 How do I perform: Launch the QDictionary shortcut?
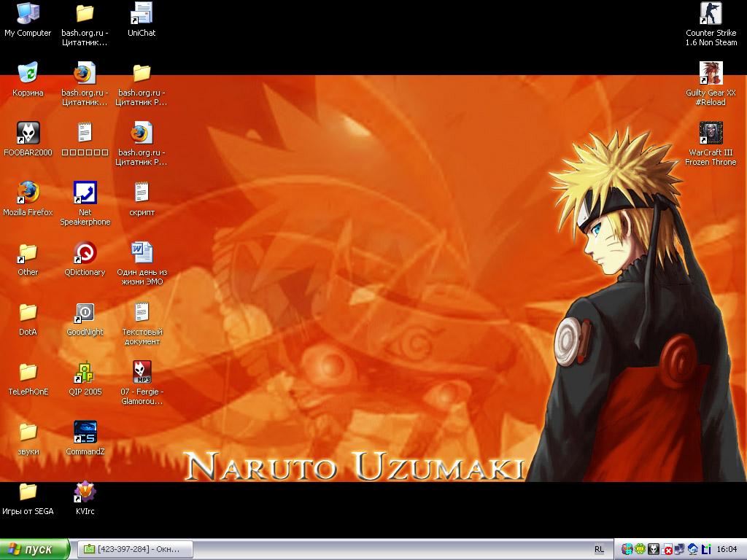click(x=85, y=259)
